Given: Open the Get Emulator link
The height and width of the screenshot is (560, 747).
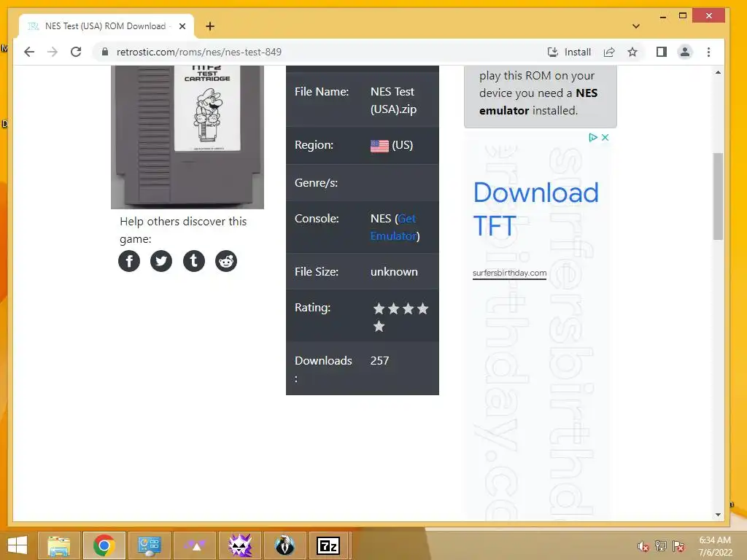Looking at the screenshot, I should tap(395, 227).
